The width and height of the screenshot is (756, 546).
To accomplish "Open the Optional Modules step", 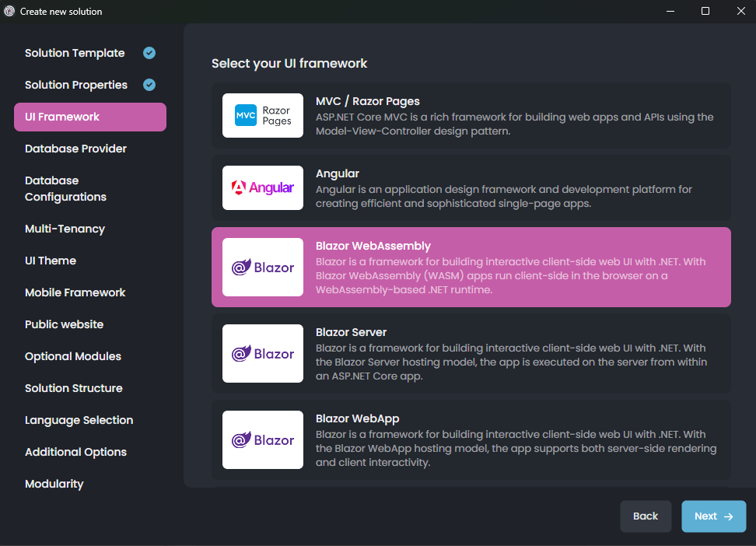I will pyautogui.click(x=73, y=356).
